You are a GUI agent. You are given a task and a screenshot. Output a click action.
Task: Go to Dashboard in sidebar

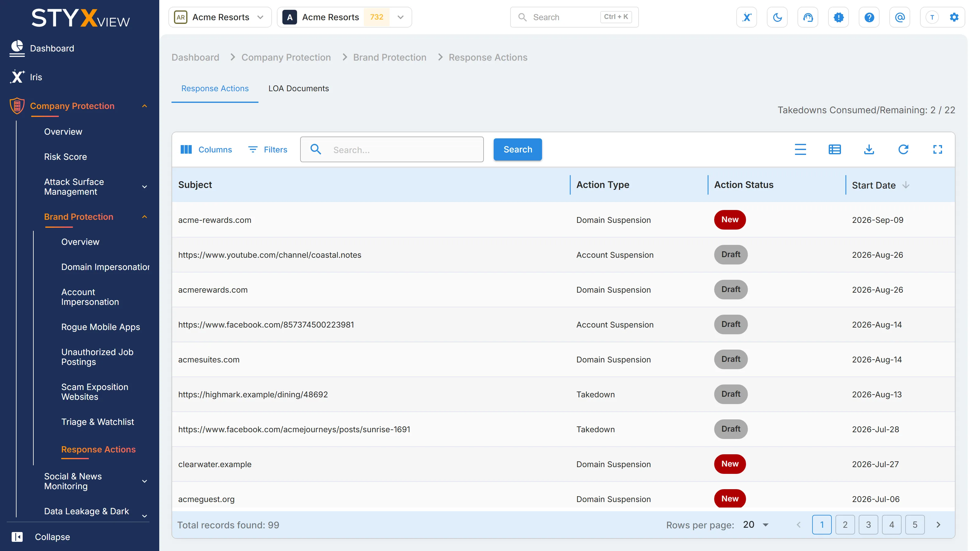coord(42,48)
